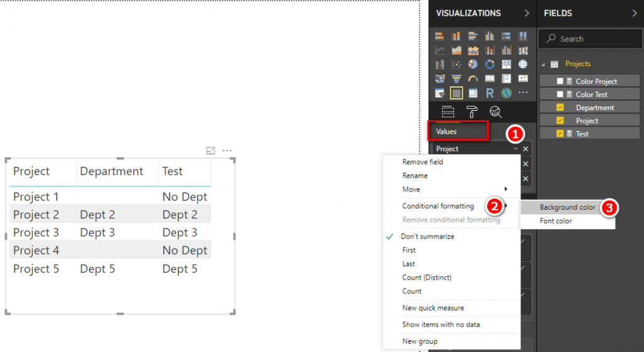The height and width of the screenshot is (352, 644).
Task: Select the Ribbon chart visualization
Action: (x=523, y=50)
